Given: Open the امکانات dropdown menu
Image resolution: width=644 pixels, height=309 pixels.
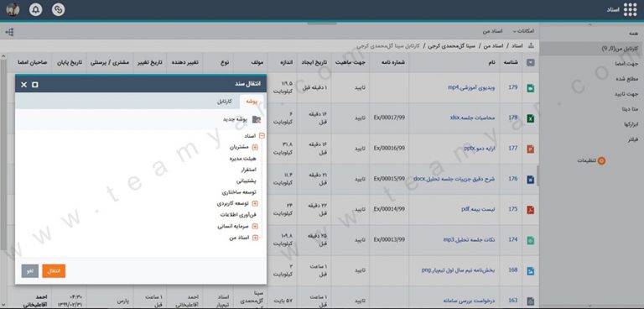Looking at the screenshot, I should [523, 31].
